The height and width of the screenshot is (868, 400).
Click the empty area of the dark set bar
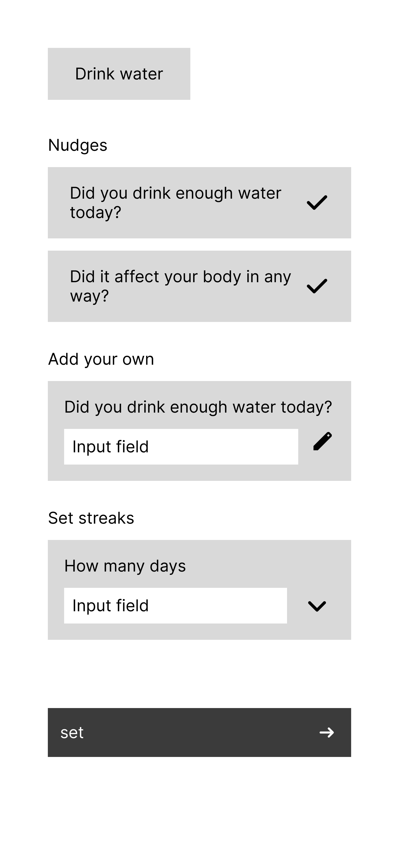(199, 733)
